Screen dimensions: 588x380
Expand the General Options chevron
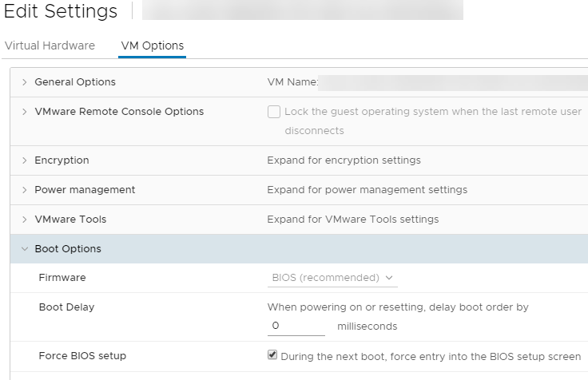(x=25, y=82)
